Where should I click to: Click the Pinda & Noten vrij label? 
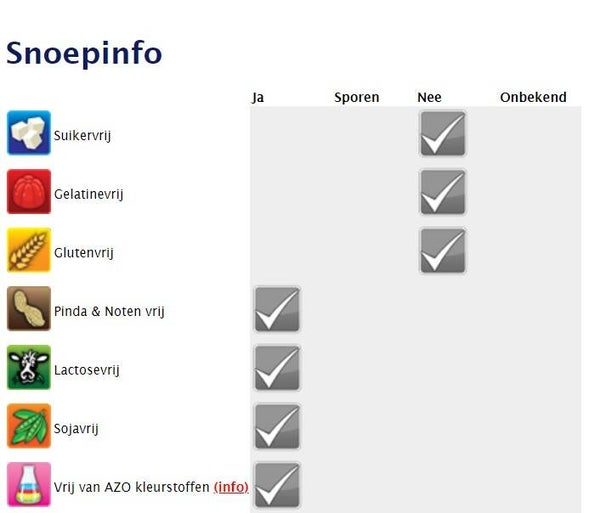pyautogui.click(x=109, y=311)
